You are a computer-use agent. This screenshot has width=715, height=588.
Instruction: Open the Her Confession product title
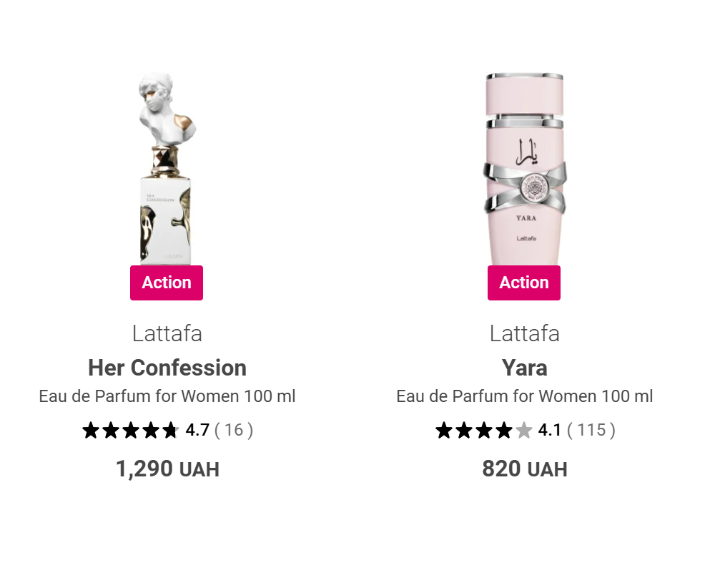(x=167, y=368)
